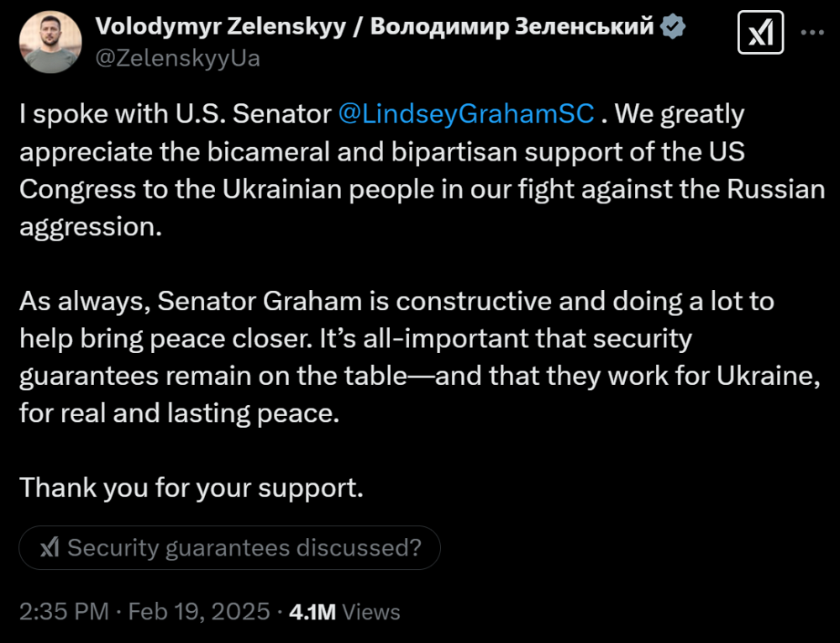Click the blue verified badge
Image resolution: width=840 pixels, height=643 pixels.
(673, 27)
